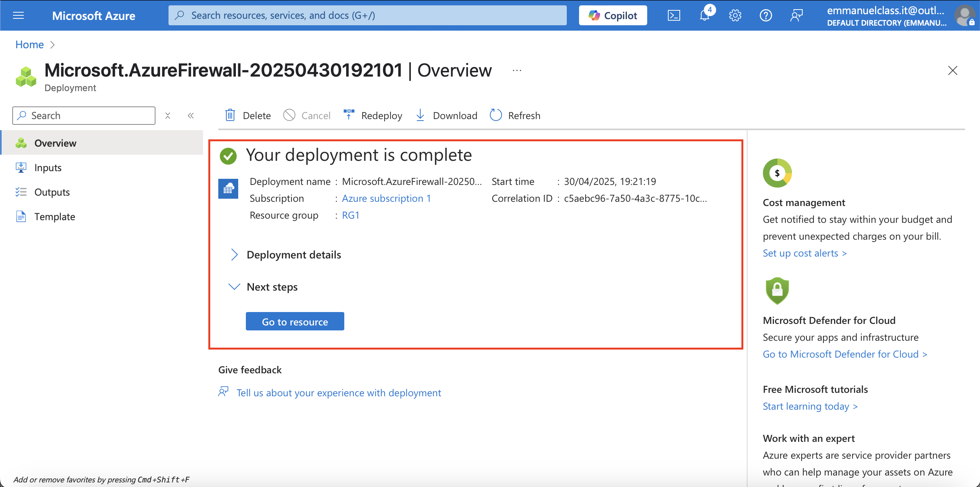Image resolution: width=980 pixels, height=487 pixels.
Task: Click the Cancel toolbar item
Action: point(307,116)
